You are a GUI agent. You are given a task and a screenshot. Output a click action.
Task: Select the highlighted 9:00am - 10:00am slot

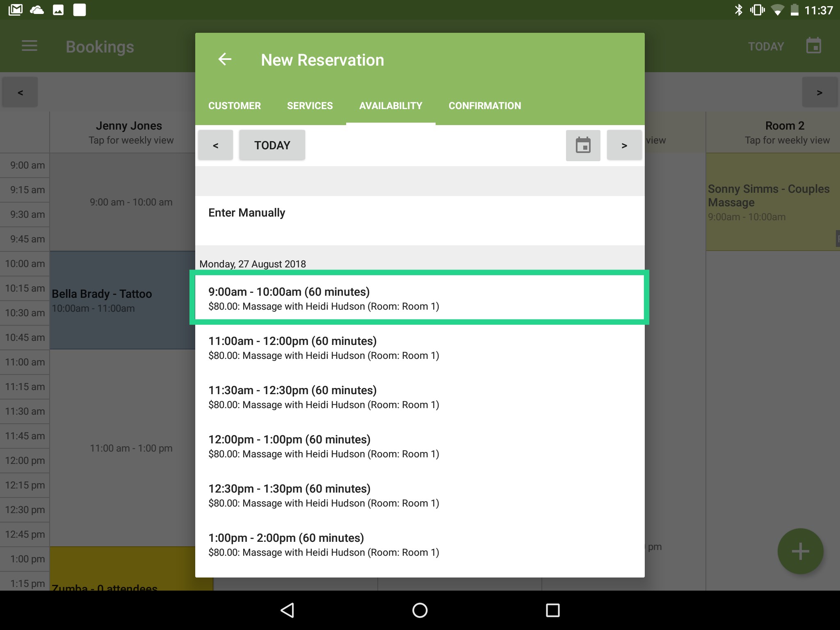418,298
